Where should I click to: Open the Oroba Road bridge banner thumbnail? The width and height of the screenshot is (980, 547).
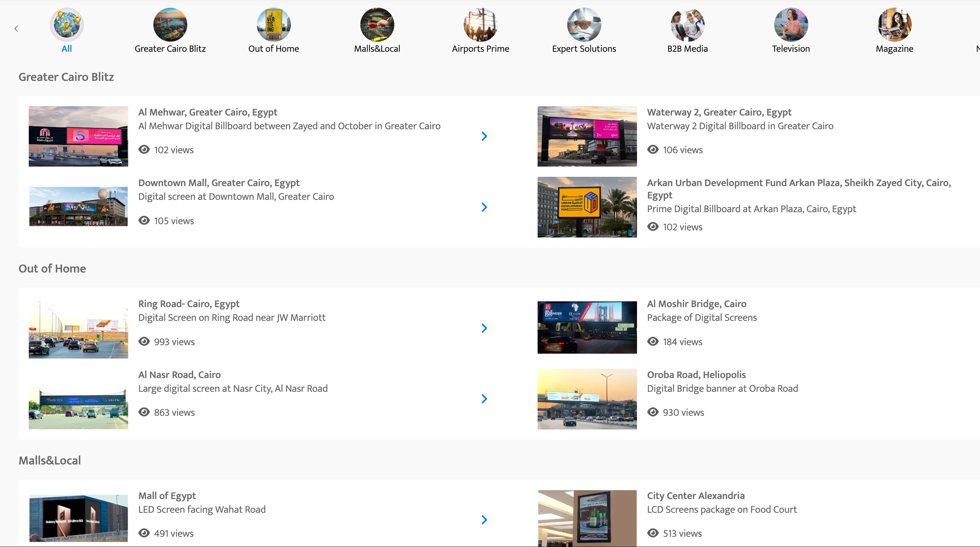[587, 399]
